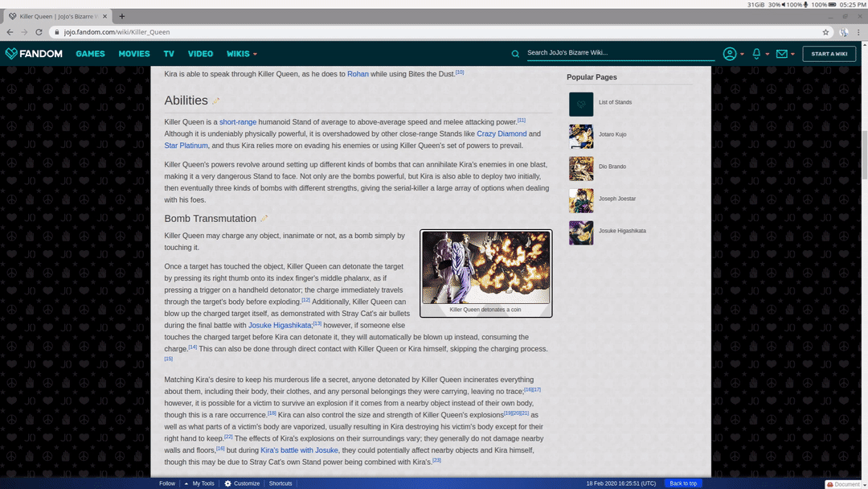Click the Jotaro Kujo popular page text
868x489 pixels.
[612, 134]
